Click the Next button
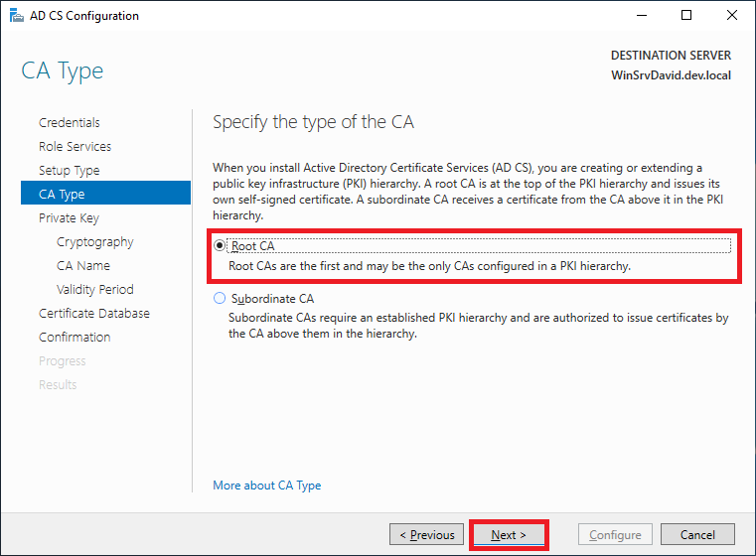Screen dimensions: 756x556 click(509, 535)
